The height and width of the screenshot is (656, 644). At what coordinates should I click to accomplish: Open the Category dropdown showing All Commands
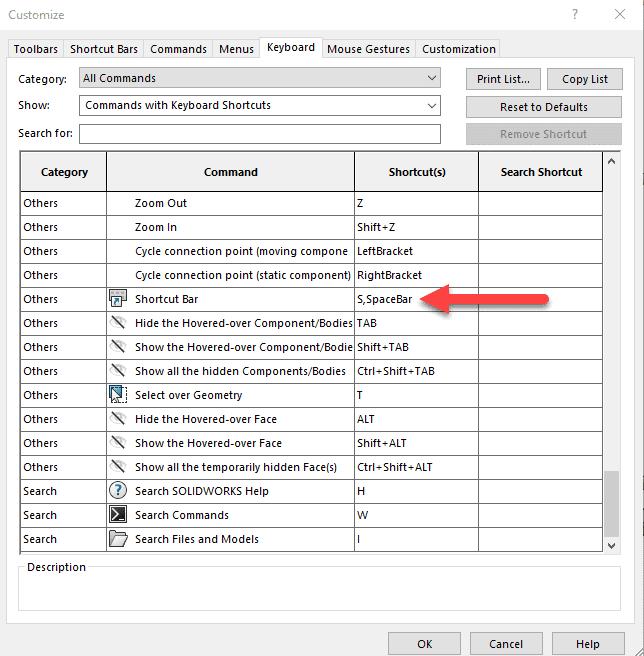[x=259, y=78]
